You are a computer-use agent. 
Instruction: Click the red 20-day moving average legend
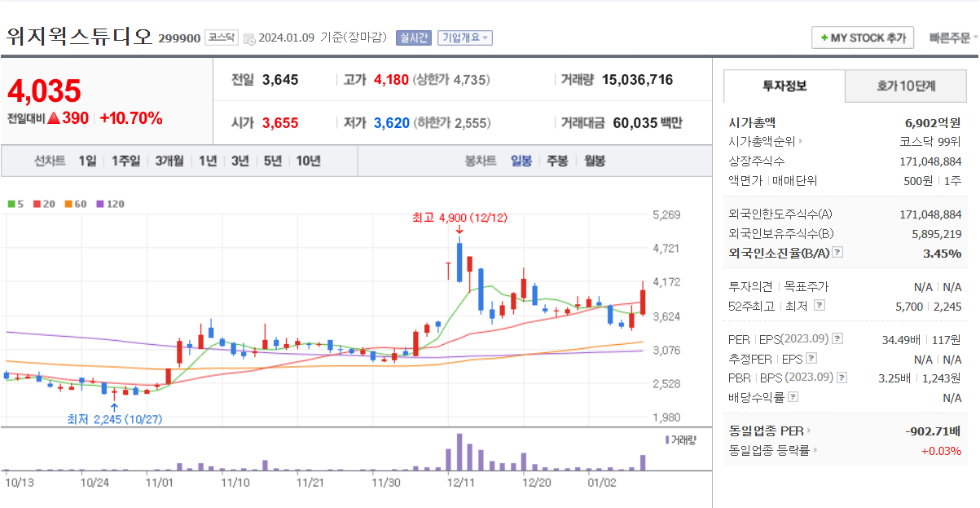point(43,204)
